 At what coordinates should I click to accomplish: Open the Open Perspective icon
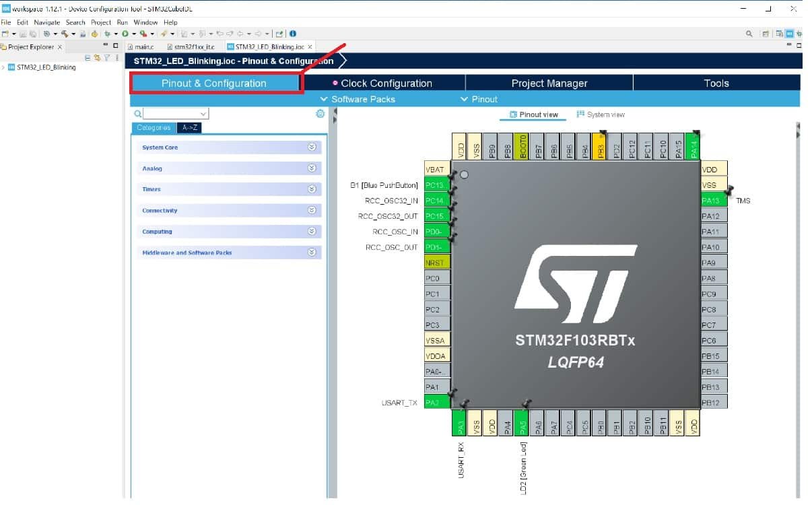click(x=766, y=33)
